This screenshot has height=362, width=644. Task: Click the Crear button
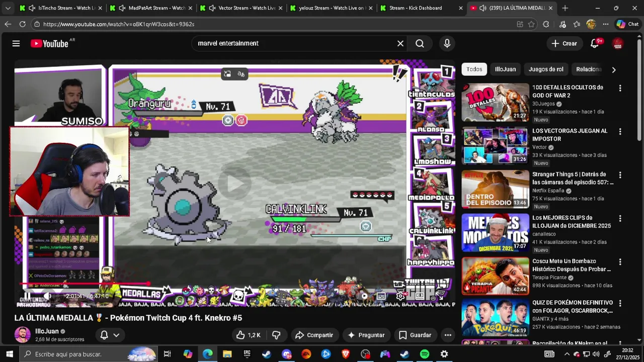564,44
